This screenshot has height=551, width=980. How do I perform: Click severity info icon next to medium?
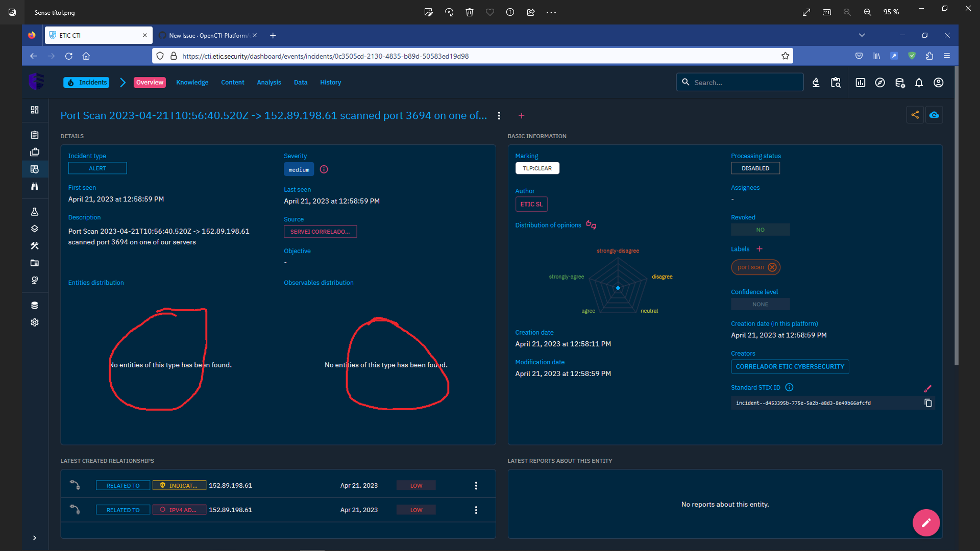(324, 169)
